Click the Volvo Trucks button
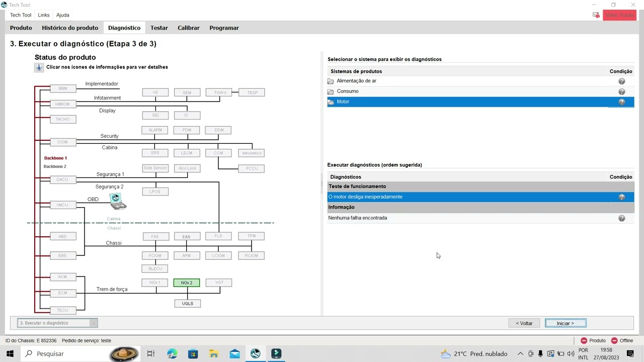This screenshot has height=362, width=644. (619, 15)
